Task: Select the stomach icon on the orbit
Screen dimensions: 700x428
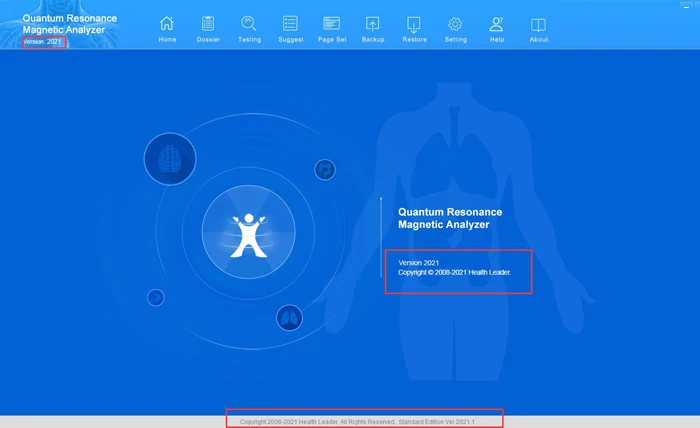Action: coord(156,297)
